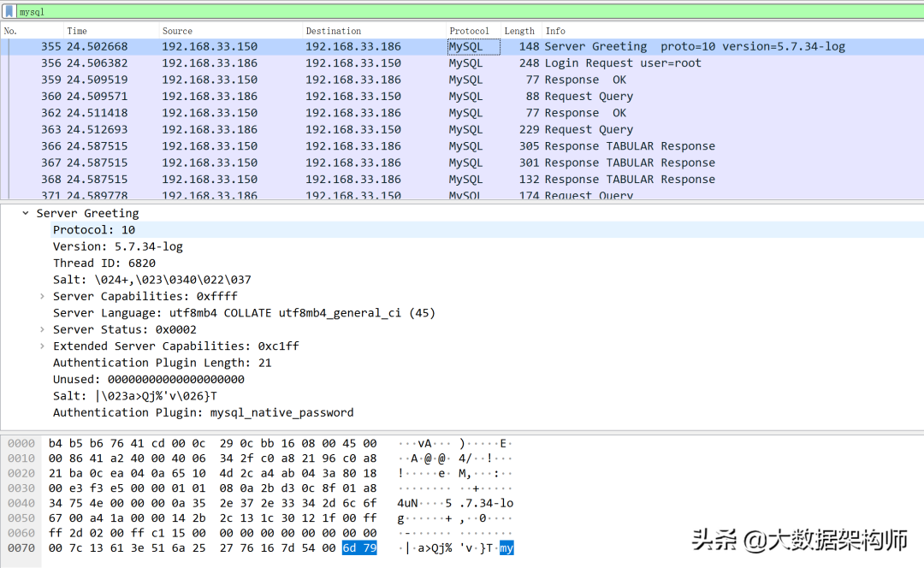The width and height of the screenshot is (924, 568).
Task: Click time 24.502668 of packet 355
Action: 98,46
